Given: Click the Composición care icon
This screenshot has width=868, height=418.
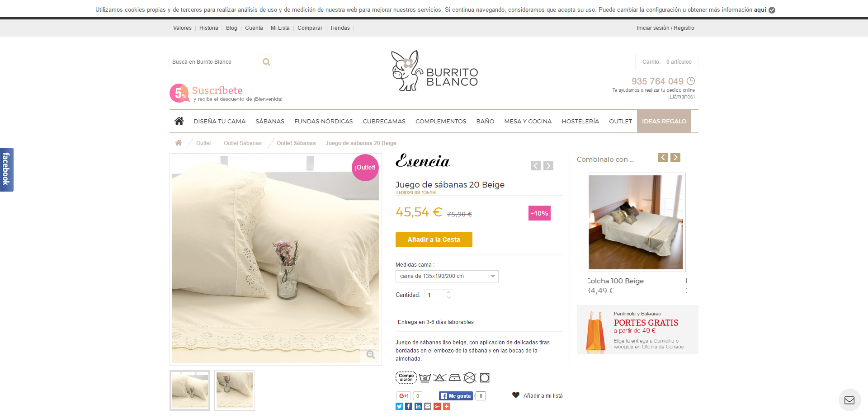Looking at the screenshot, I should [x=406, y=377].
